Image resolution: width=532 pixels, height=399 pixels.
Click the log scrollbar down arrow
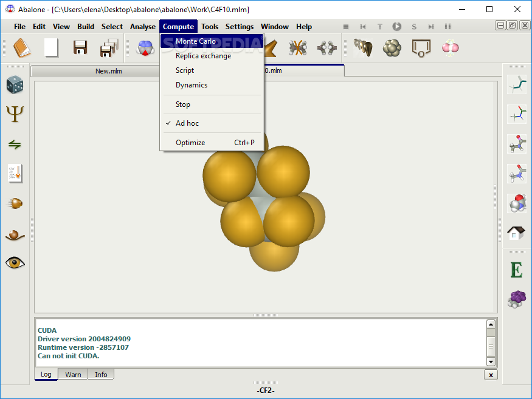[491, 362]
